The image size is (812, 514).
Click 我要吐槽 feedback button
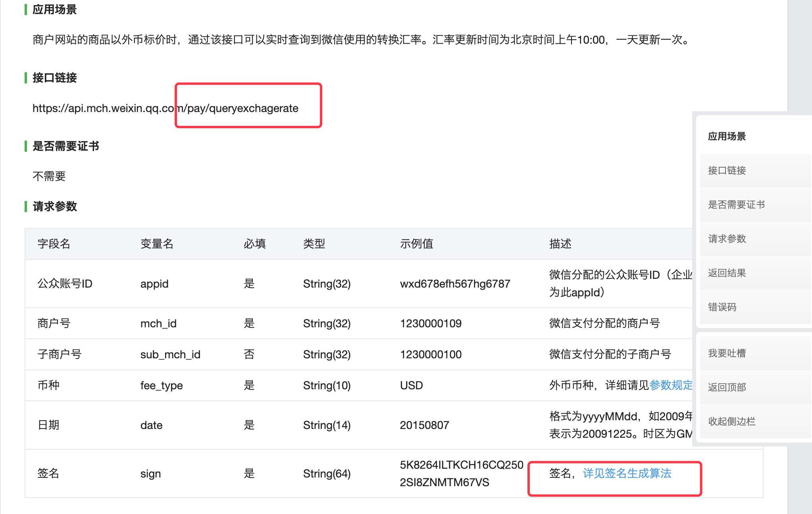(727, 353)
